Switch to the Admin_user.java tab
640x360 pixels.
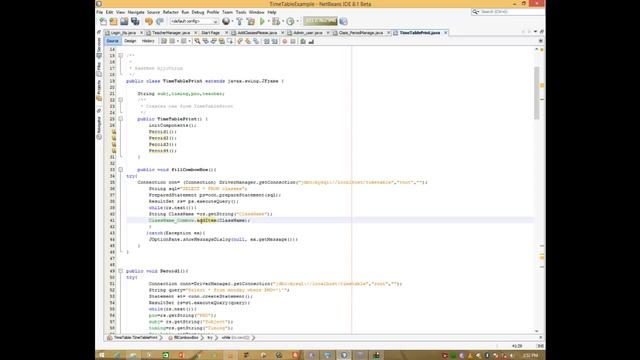point(308,33)
